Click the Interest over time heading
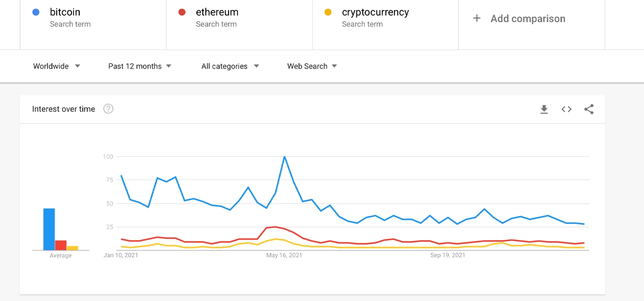Image resolution: width=644 pixels, height=301 pixels. click(64, 108)
